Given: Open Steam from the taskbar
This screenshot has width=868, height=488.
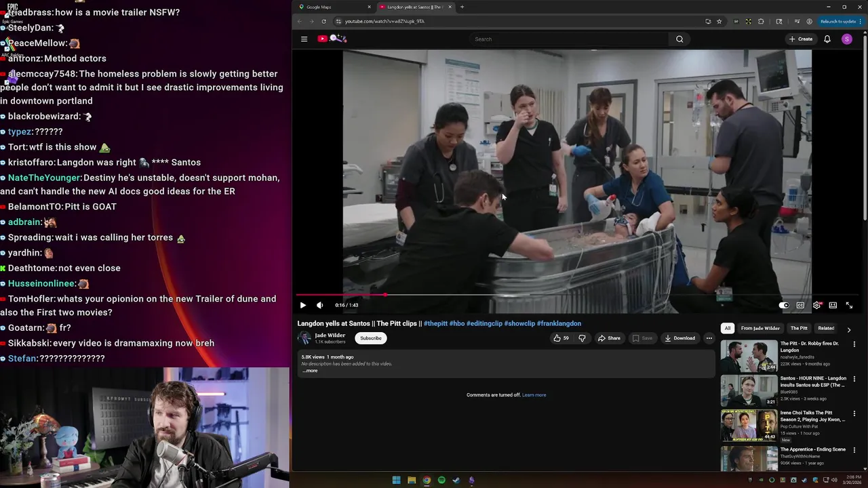Looking at the screenshot, I should [456, 481].
